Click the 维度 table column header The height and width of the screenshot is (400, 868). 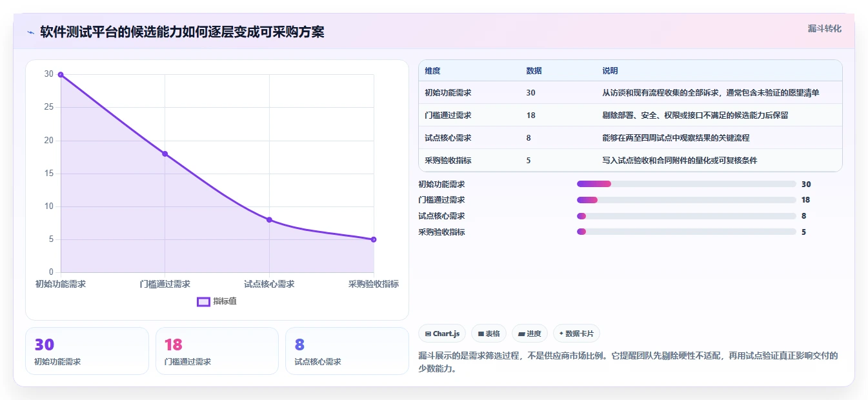coord(432,71)
